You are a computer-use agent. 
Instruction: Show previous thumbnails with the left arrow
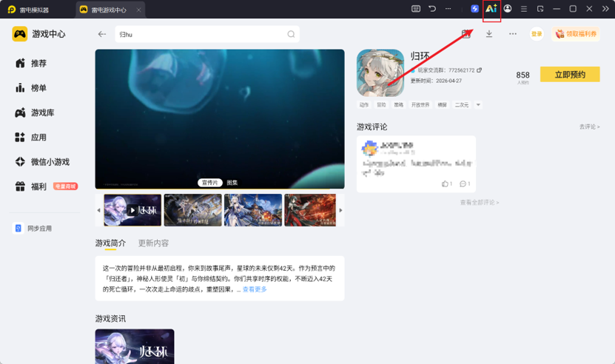98,210
